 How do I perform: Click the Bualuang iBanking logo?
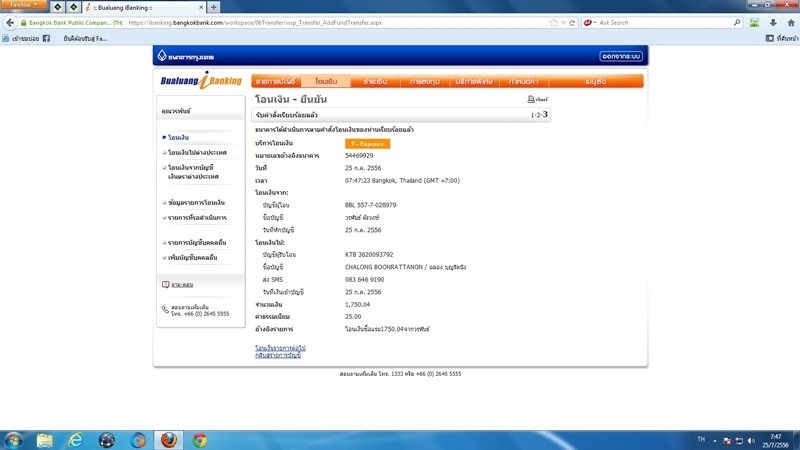201,81
